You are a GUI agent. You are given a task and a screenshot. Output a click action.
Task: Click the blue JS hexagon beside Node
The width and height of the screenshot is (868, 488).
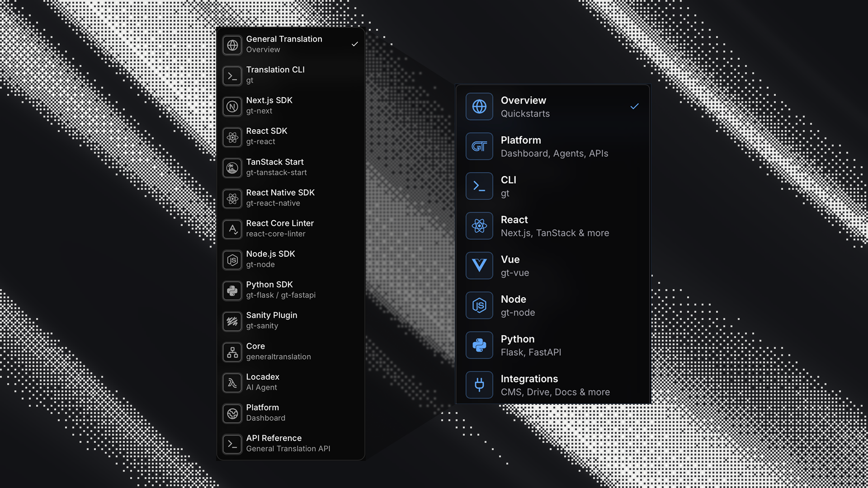coord(479,305)
